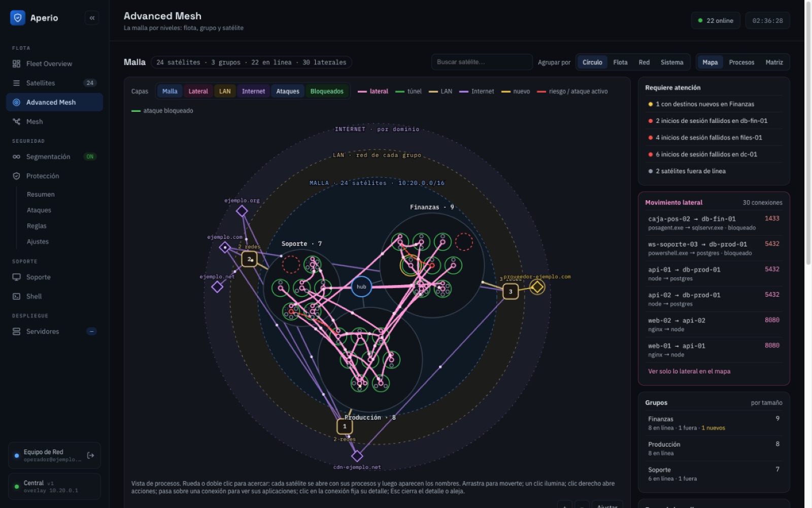Select the api-01 → db-prod-01 connection row

click(714, 274)
